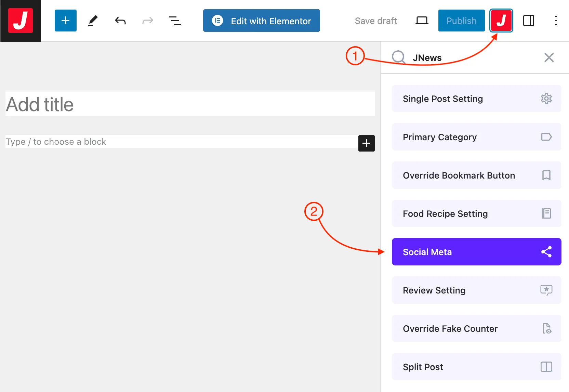Click the black add block button in content
The width and height of the screenshot is (569, 392).
pos(366,143)
